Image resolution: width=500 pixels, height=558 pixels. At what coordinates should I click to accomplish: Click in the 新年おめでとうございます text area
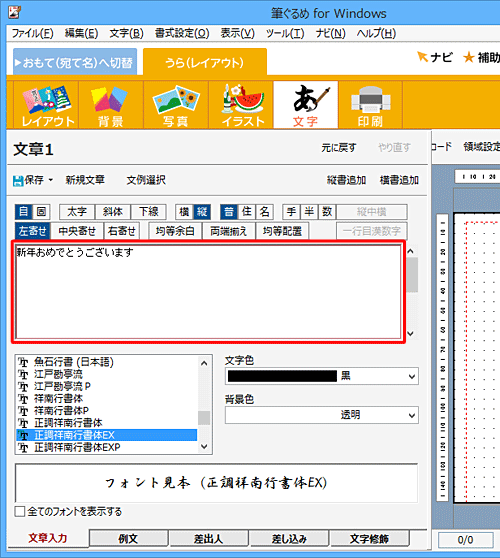tap(209, 292)
